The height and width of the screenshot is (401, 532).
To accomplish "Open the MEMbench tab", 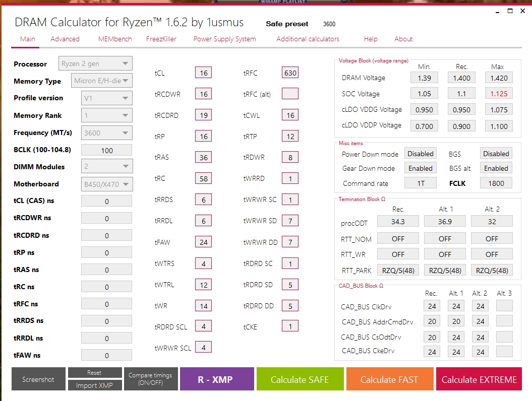I will (x=115, y=39).
